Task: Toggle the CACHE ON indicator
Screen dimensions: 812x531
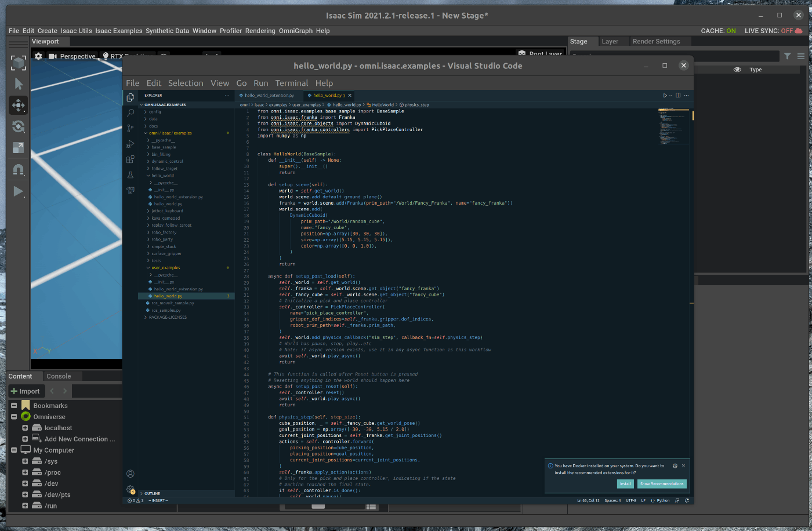Action: tap(718, 31)
